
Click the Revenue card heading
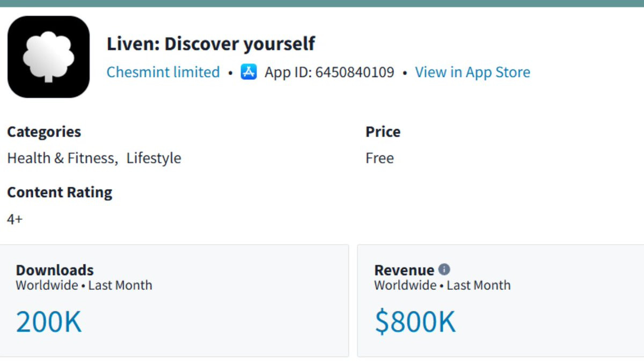tap(404, 270)
